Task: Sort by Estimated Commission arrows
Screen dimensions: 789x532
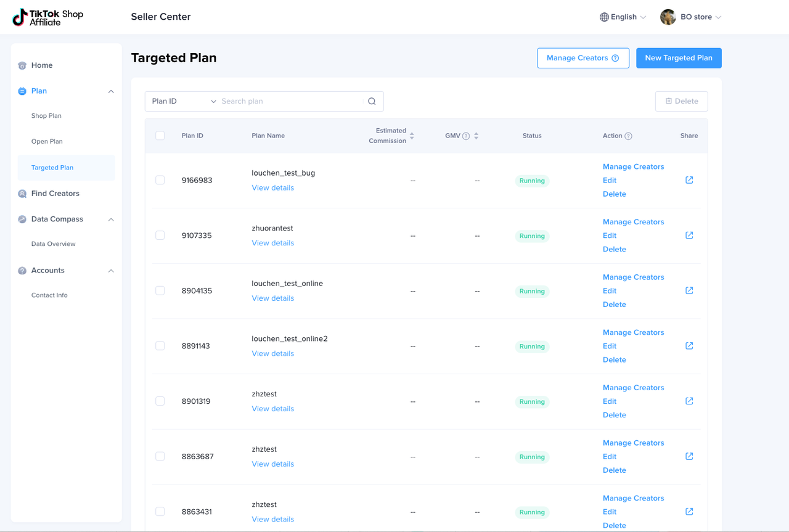Action: point(412,136)
